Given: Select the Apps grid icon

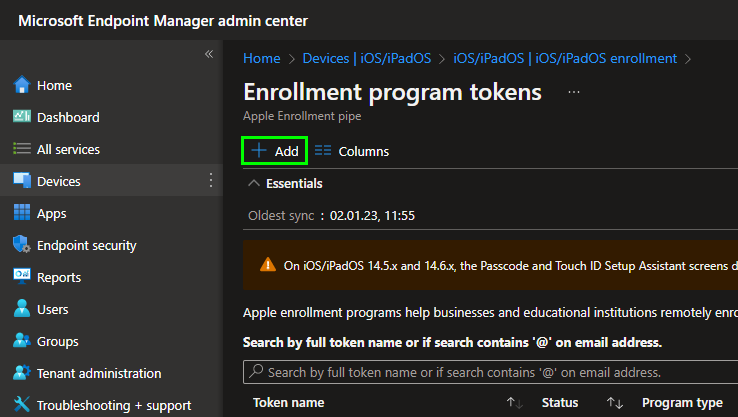Looking at the screenshot, I should 22,214.
